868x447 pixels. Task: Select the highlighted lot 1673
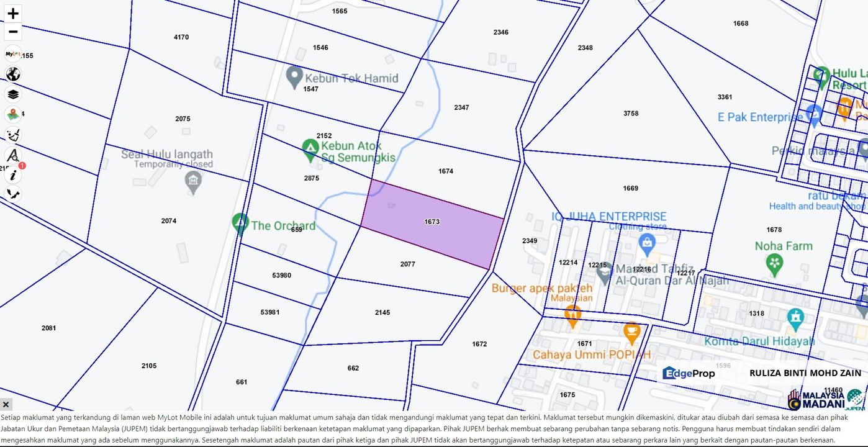(432, 223)
